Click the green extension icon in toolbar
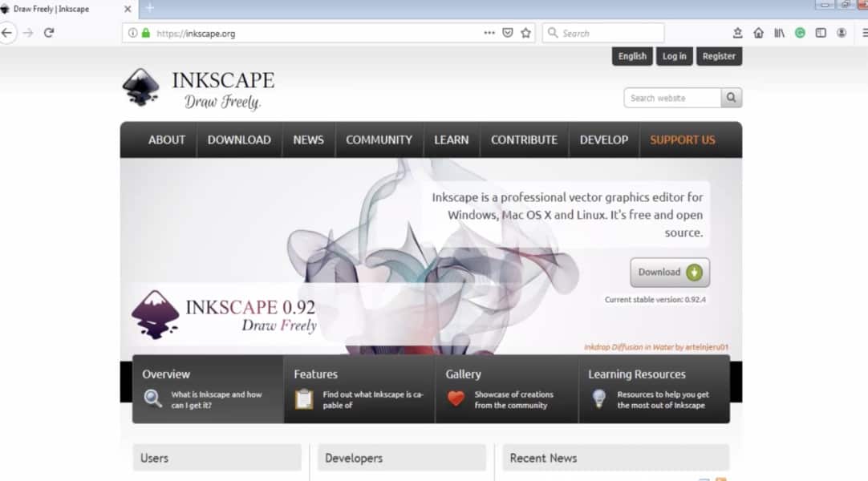This screenshot has height=481, width=868. (x=800, y=33)
